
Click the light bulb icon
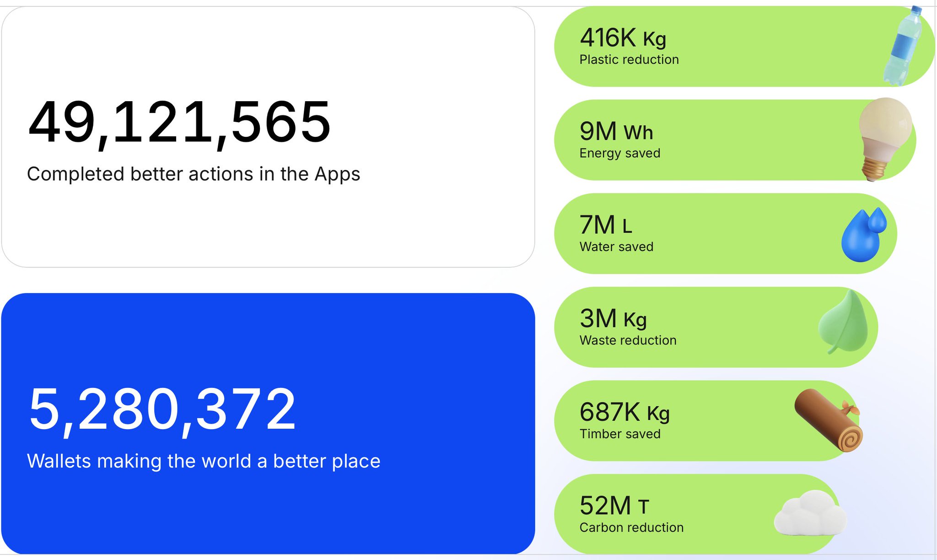[x=883, y=137]
